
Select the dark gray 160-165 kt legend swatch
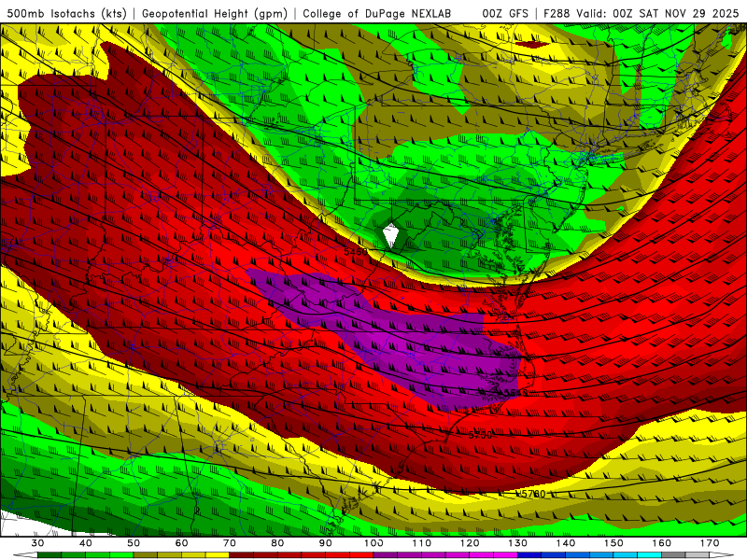673,555
